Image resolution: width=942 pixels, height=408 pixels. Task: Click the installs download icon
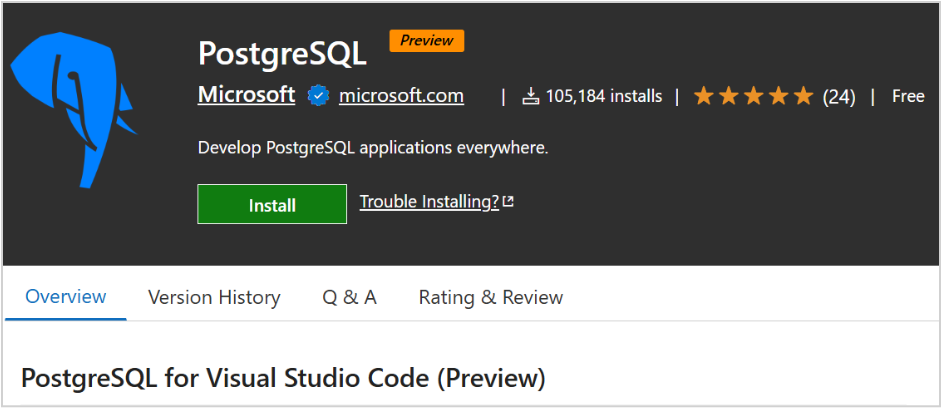point(531,96)
